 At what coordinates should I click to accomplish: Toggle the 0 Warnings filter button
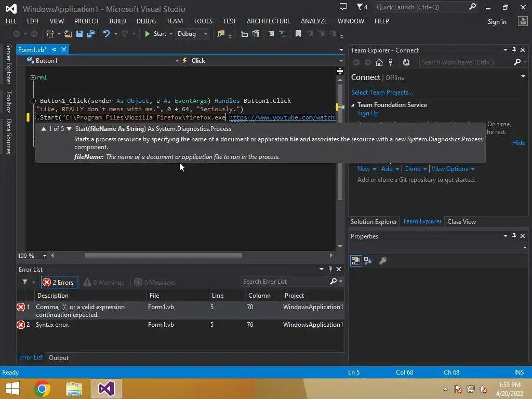(x=104, y=282)
